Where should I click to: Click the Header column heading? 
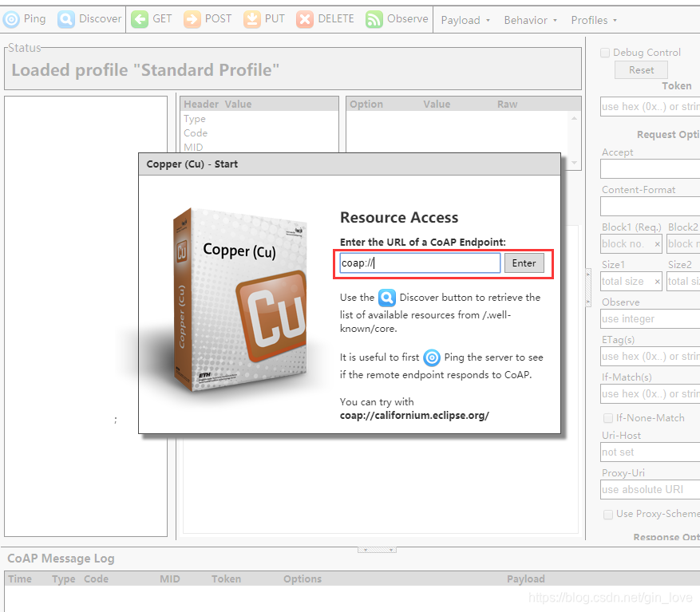point(201,104)
